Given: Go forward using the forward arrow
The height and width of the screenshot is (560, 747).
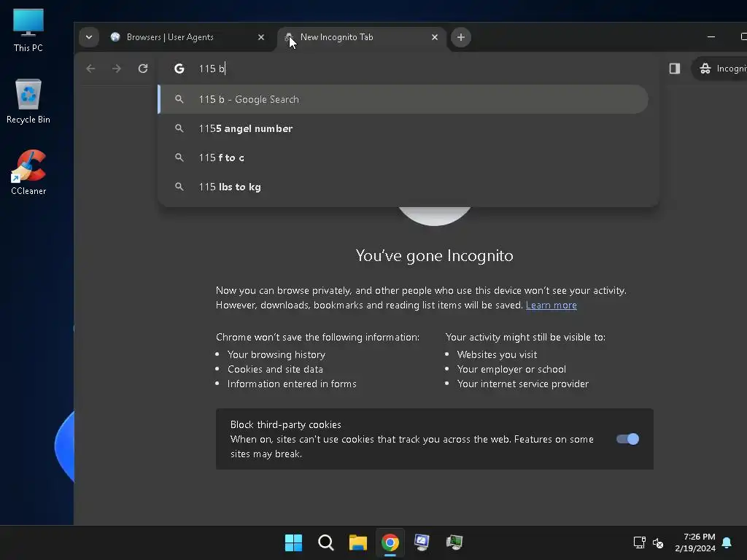Looking at the screenshot, I should coord(117,69).
